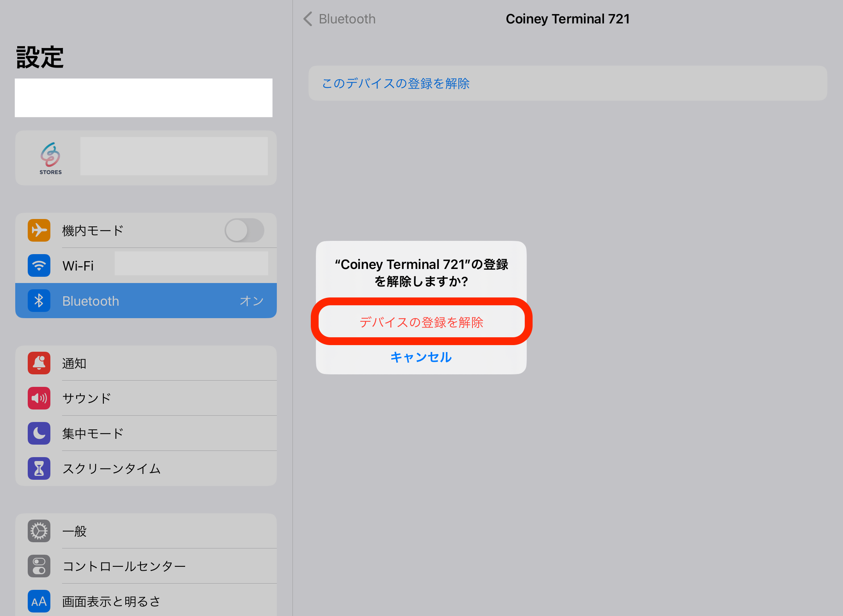Tap the 一般 gear icon
The height and width of the screenshot is (616, 843).
tap(39, 531)
